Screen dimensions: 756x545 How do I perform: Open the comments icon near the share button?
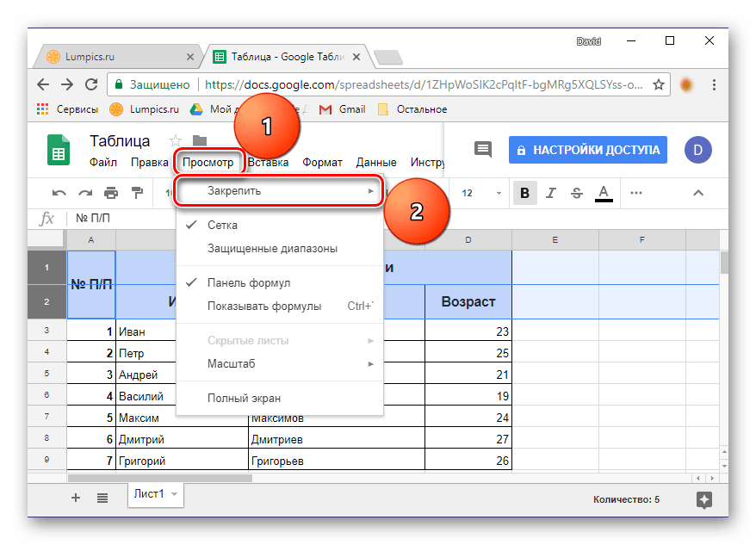point(483,150)
